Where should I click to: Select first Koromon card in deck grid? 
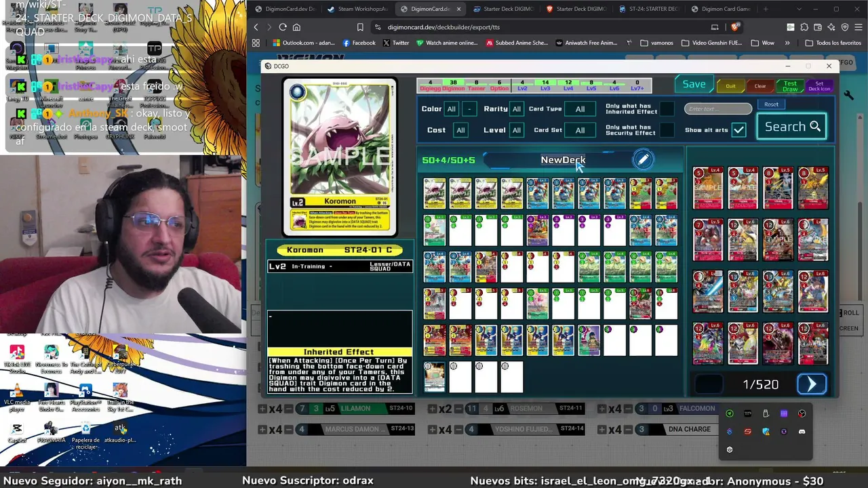pyautogui.click(x=435, y=193)
